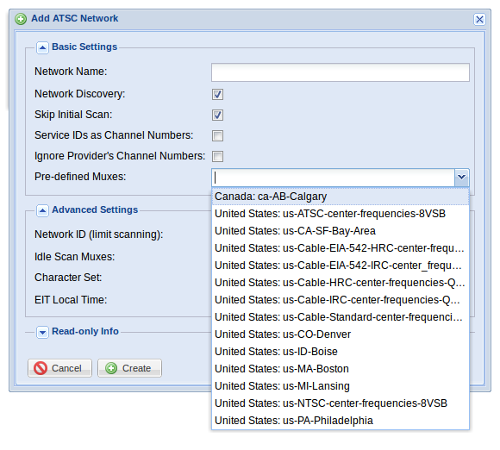This screenshot has height=450, width=500.
Task: Click the Cancel button
Action: tap(59, 368)
